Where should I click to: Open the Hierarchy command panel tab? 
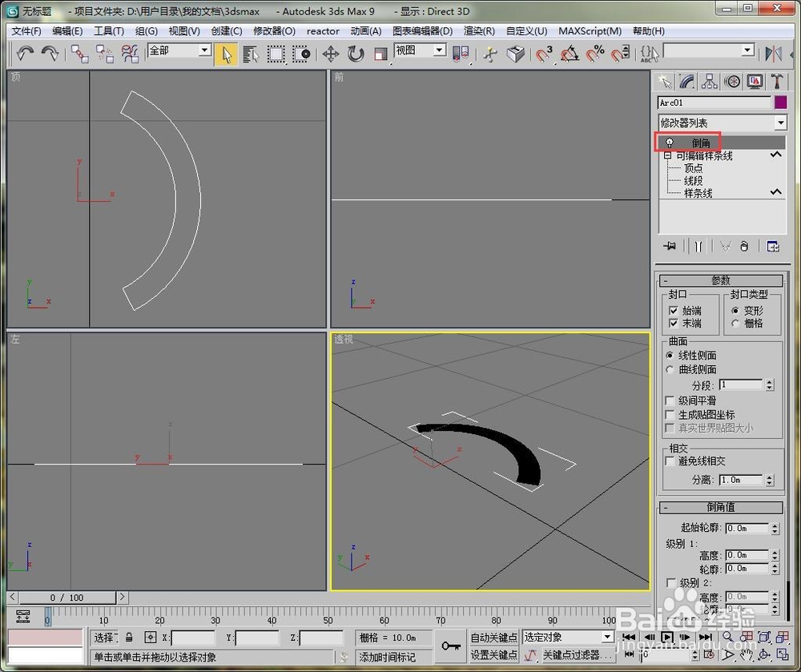[x=710, y=82]
